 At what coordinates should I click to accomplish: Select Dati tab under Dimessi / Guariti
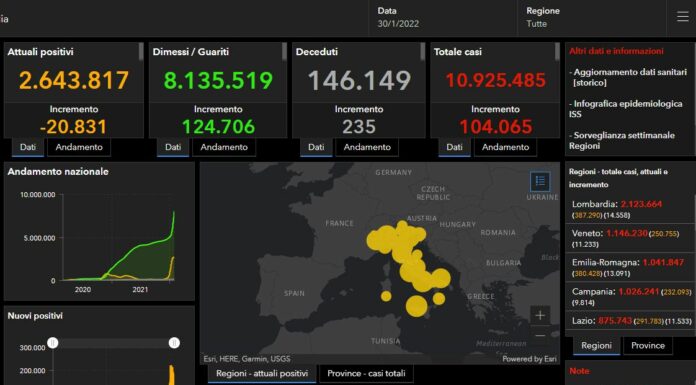(173, 147)
